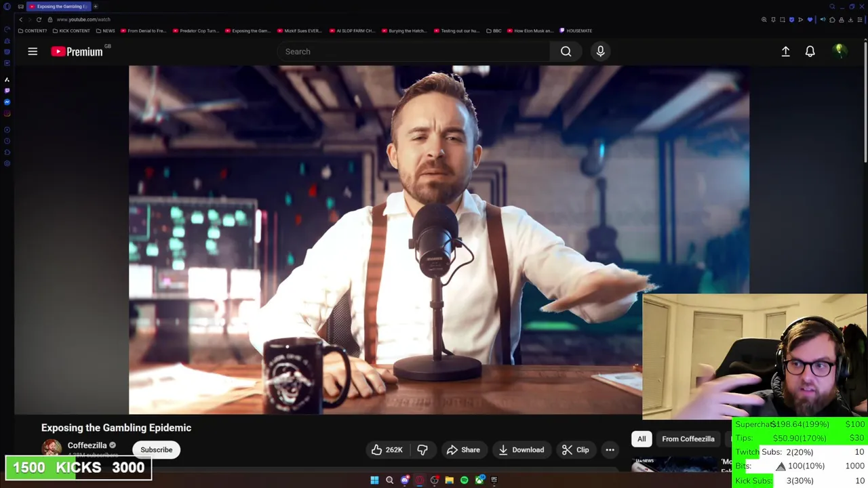Open the BBC bookmarks folder
The width and height of the screenshot is (868, 488).
[494, 30]
